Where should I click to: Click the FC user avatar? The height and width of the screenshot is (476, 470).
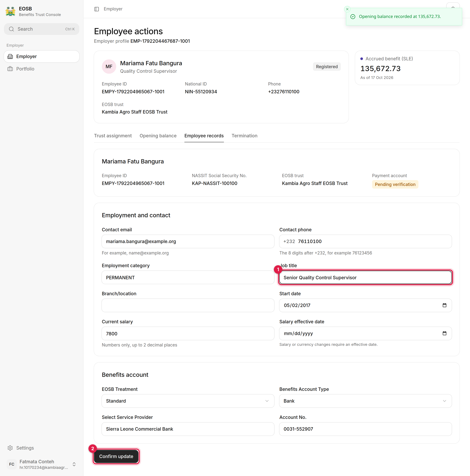[x=12, y=464]
